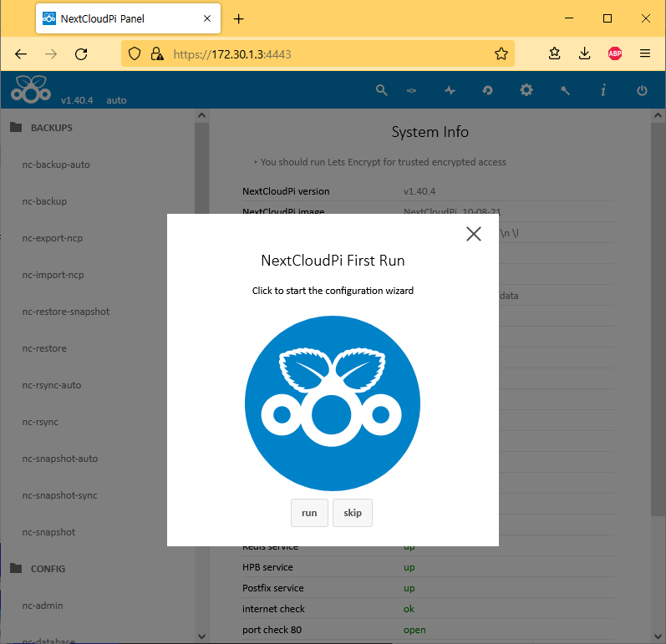The height and width of the screenshot is (644, 666).
Task: Click the skip button in First Run dialog
Action: (x=353, y=513)
